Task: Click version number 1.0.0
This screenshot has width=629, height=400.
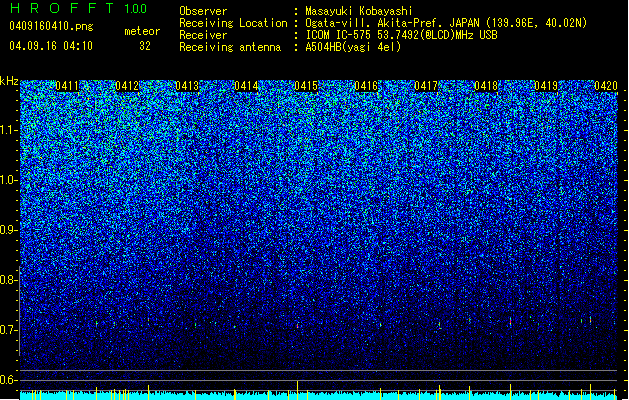Action: coord(136,8)
